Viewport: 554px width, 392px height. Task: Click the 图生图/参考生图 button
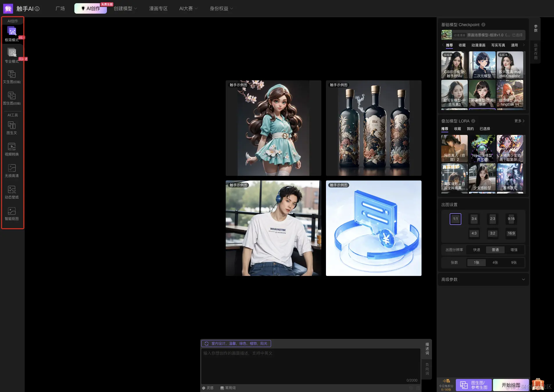point(474,385)
